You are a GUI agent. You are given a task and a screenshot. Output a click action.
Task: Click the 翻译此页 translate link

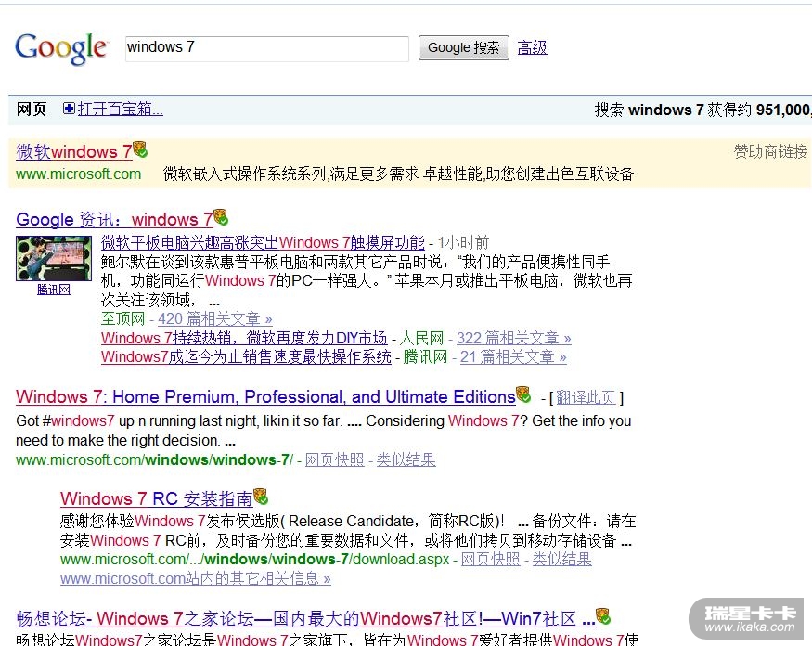click(586, 398)
